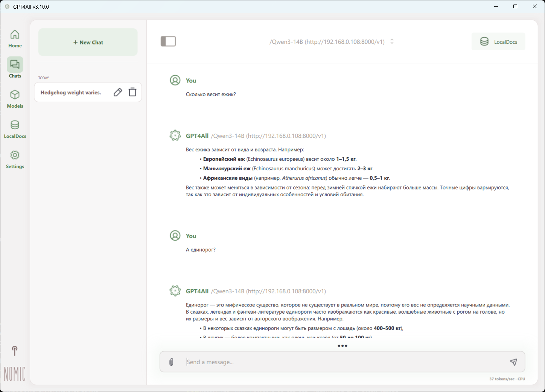
Task: Click the 'GPT4All v3.10.0' window title
Action: (31, 7)
